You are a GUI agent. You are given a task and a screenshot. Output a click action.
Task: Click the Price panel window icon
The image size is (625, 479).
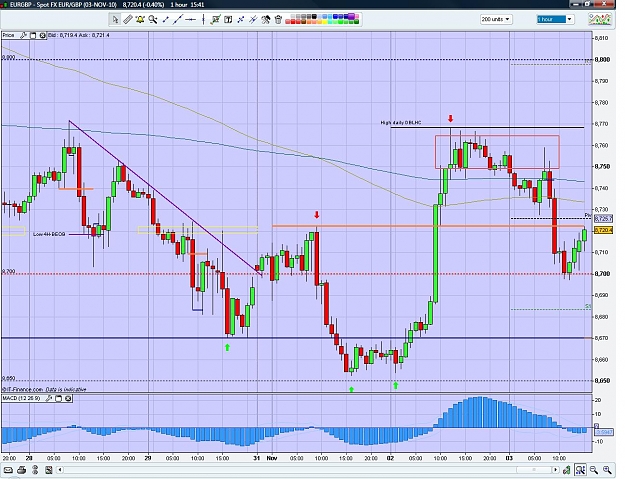click(x=33, y=35)
